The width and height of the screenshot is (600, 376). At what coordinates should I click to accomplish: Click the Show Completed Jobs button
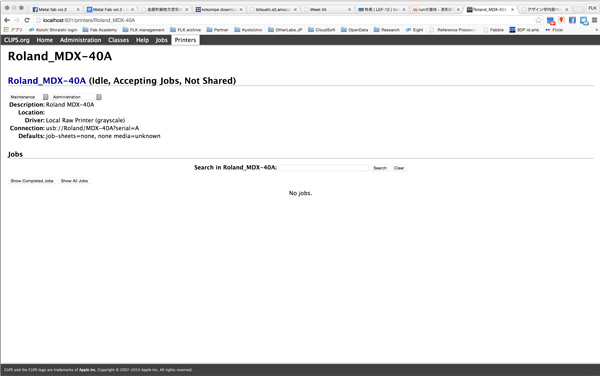(x=32, y=181)
